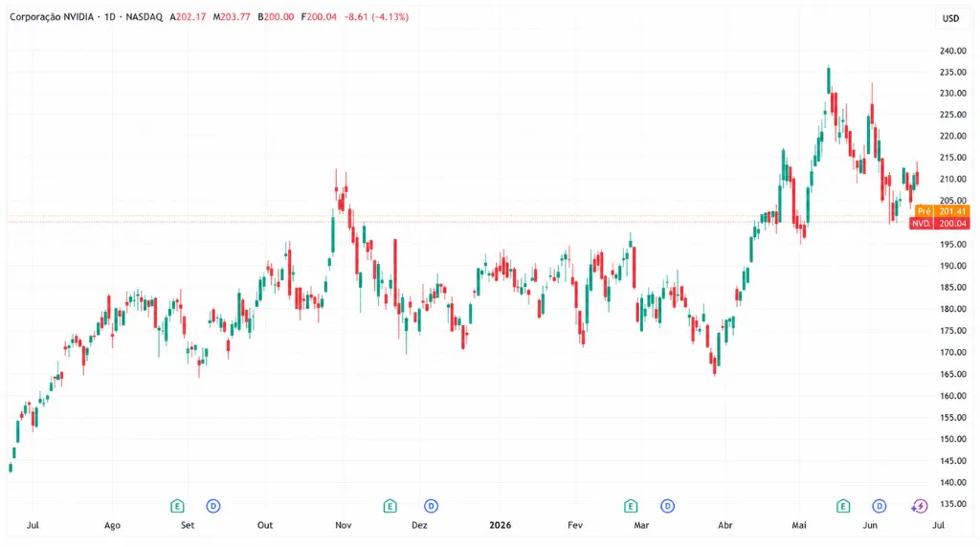Click the 220.00 price axis label

tap(953, 136)
